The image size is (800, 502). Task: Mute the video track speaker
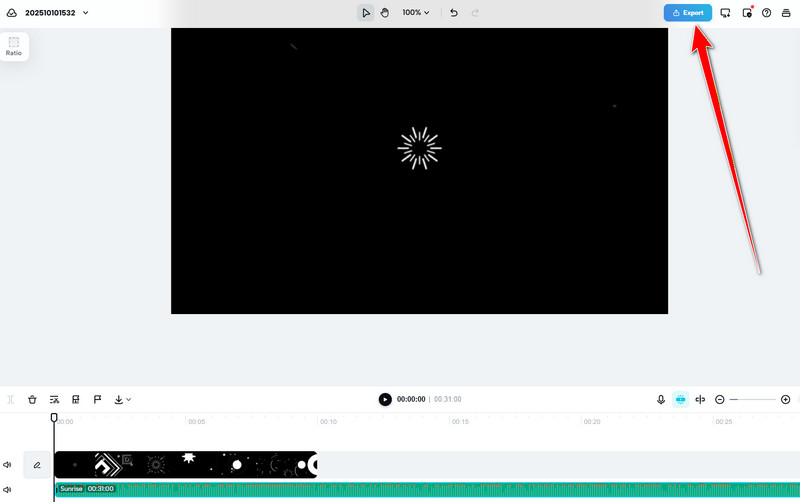(7, 465)
